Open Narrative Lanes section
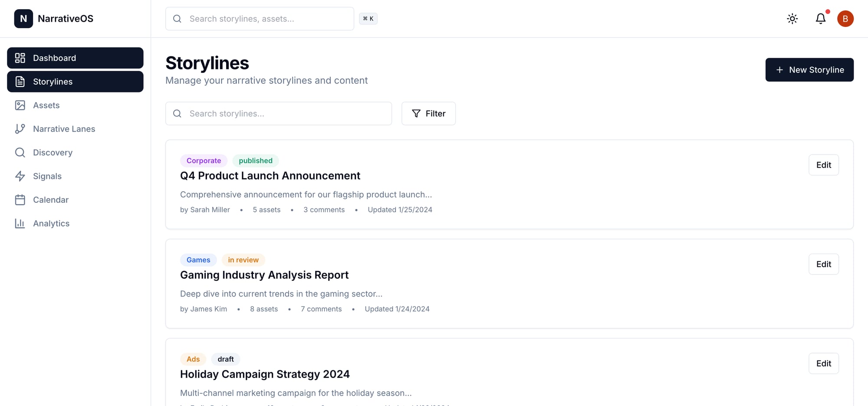 pos(75,129)
